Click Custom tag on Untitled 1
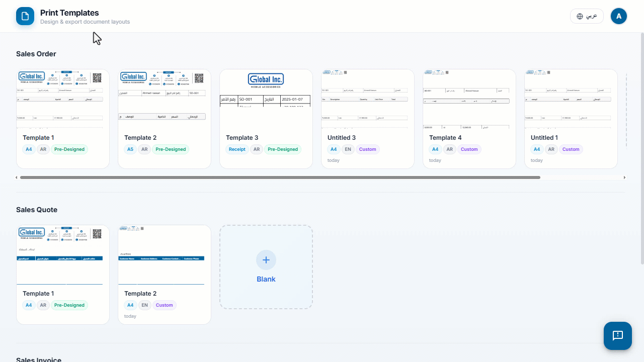Image resolution: width=644 pixels, height=362 pixels. pyautogui.click(x=571, y=149)
